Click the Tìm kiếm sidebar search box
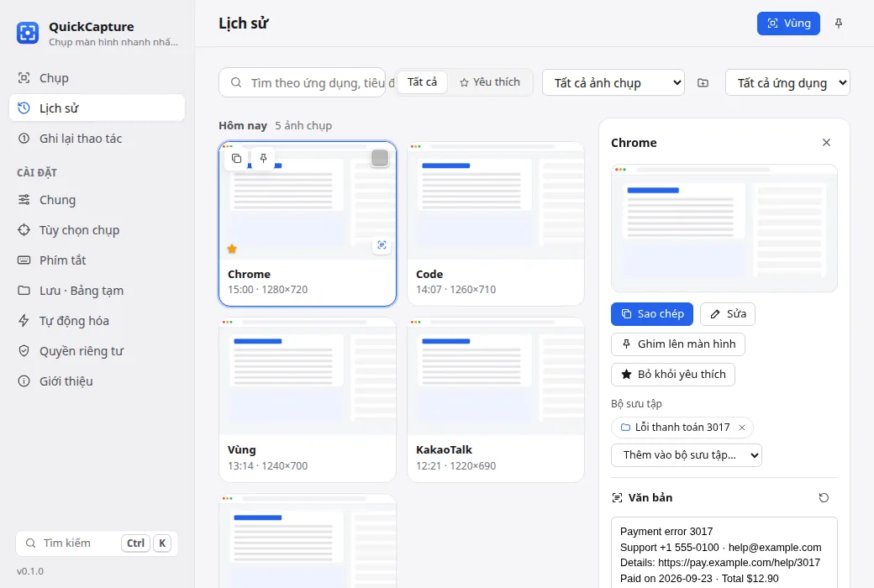This screenshot has height=588, width=874. (x=97, y=543)
